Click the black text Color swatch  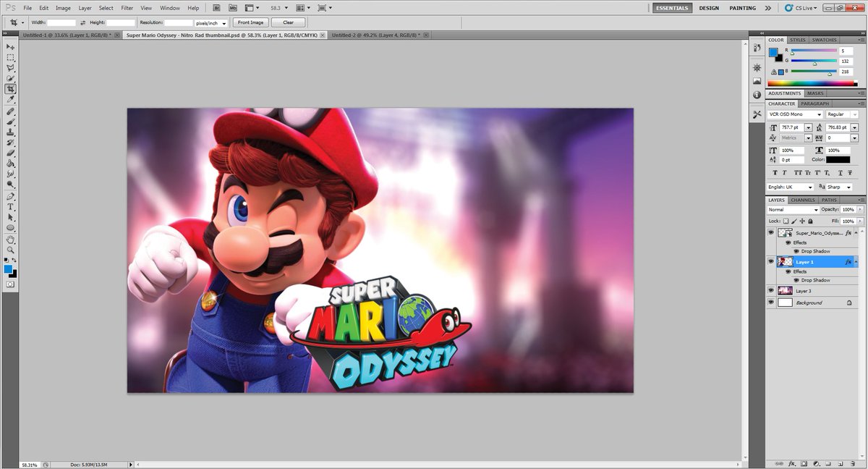[x=838, y=159]
